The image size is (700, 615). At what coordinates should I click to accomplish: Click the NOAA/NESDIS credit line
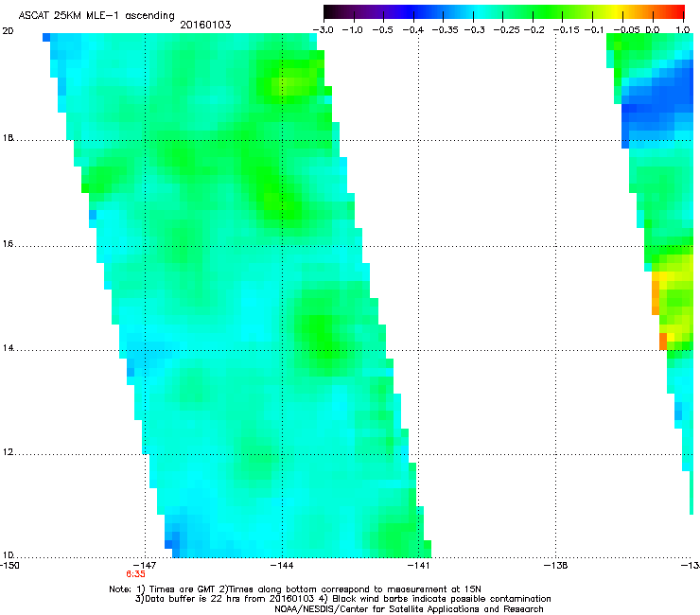point(409,609)
